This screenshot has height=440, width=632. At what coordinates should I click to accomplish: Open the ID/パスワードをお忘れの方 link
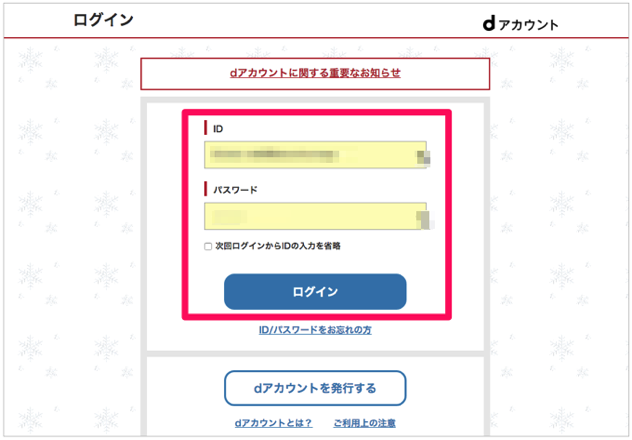[x=315, y=330]
